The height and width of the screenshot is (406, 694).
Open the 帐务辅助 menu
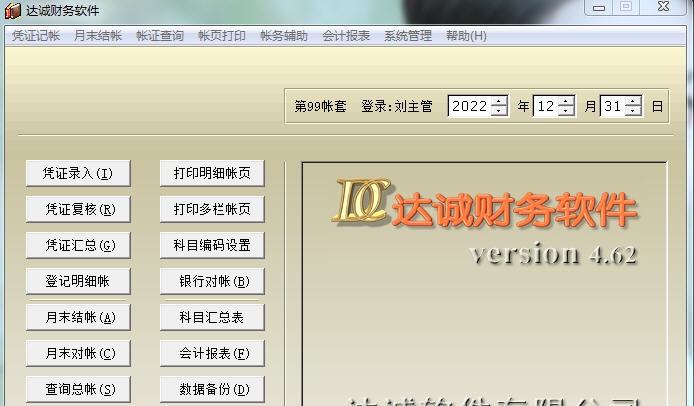[284, 35]
